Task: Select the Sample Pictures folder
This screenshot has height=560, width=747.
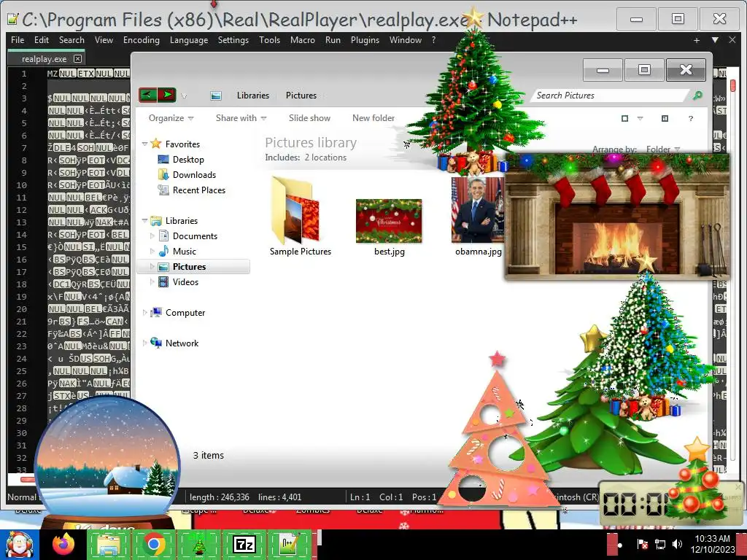Action: [x=300, y=217]
